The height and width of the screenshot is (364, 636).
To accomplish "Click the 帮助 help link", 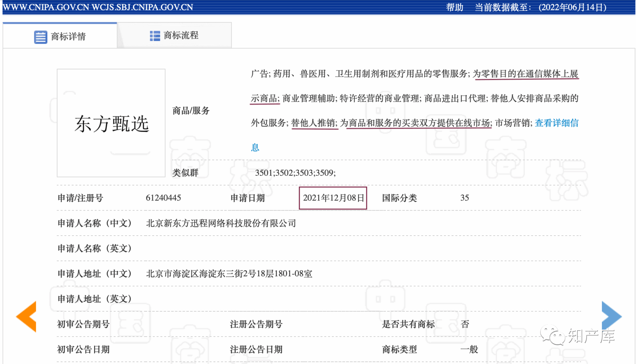I will [454, 7].
